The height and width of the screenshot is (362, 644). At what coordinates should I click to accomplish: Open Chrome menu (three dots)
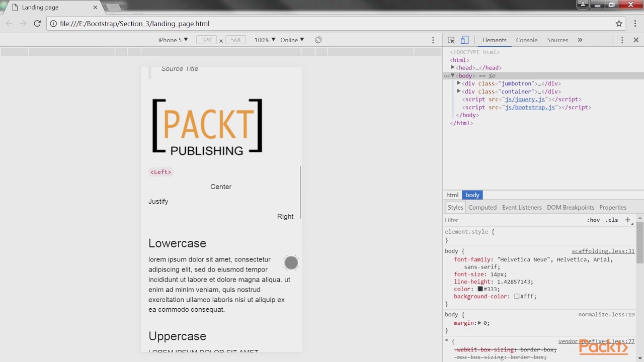point(635,24)
